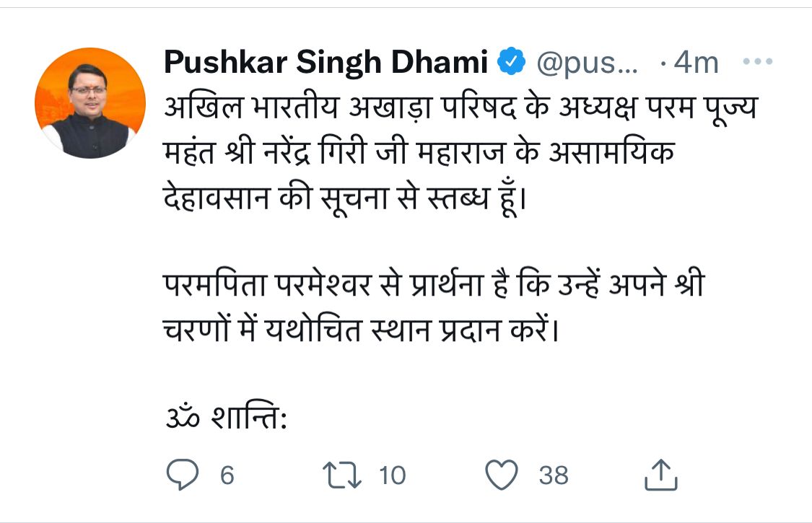Screen dimensions: 812x523
Task: Open the three-dot more options menu
Action: (758, 61)
